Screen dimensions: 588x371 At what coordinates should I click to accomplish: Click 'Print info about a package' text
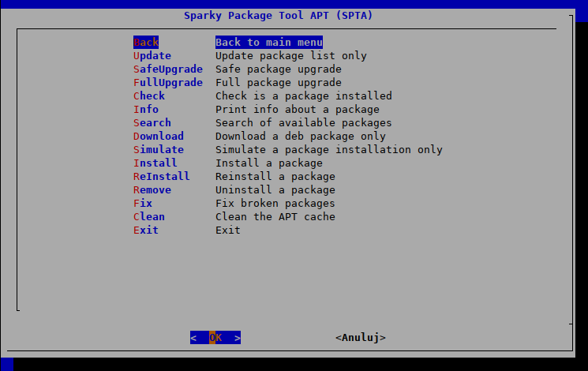click(298, 110)
